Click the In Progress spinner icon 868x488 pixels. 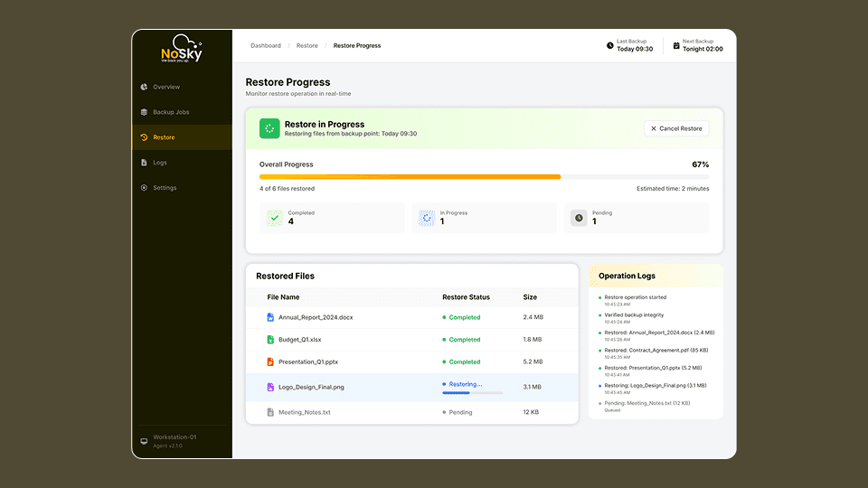(x=427, y=218)
